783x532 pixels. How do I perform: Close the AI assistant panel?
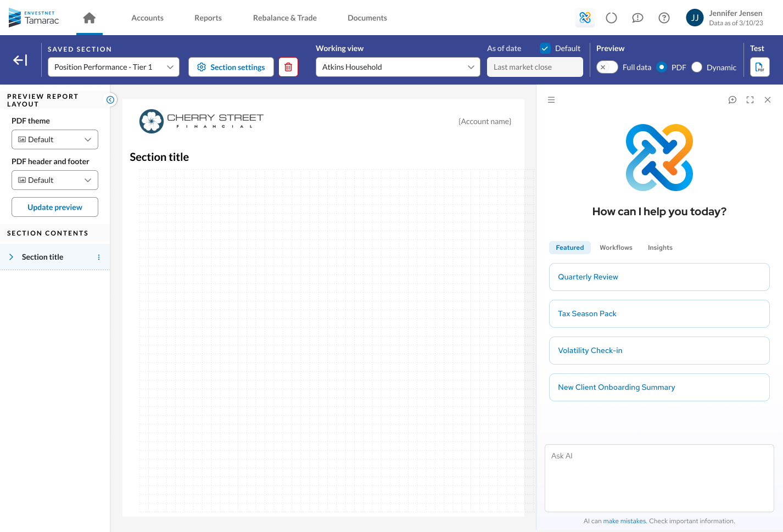(x=768, y=100)
